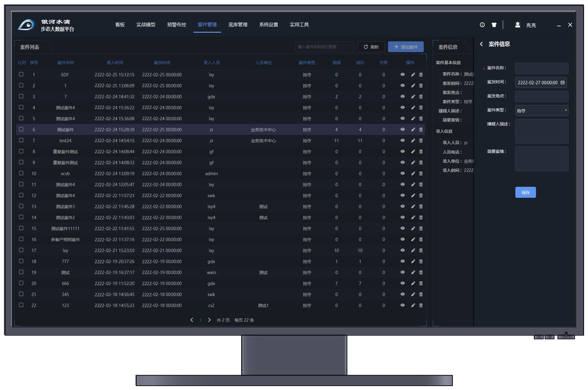
Task: Open the info icon in top bar
Action: 482,25
